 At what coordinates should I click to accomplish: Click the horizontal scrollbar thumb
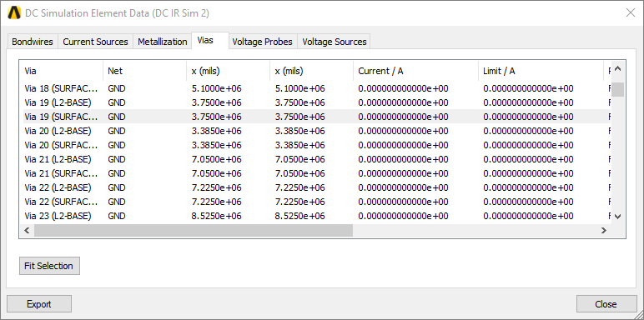pyautogui.click(x=194, y=231)
